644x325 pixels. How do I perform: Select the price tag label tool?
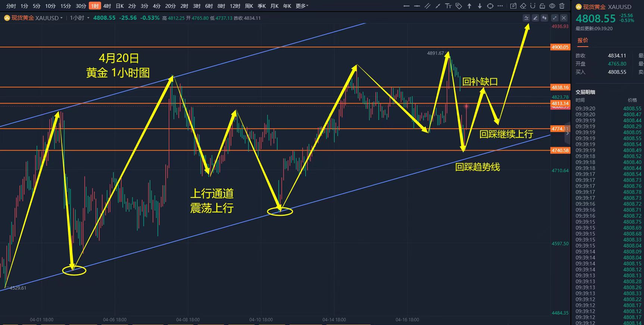459,6
